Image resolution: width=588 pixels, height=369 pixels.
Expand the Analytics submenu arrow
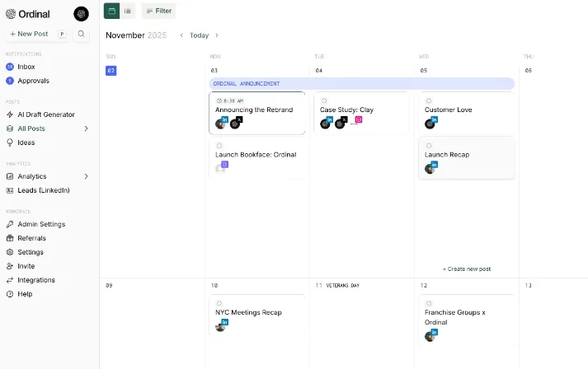click(x=86, y=176)
